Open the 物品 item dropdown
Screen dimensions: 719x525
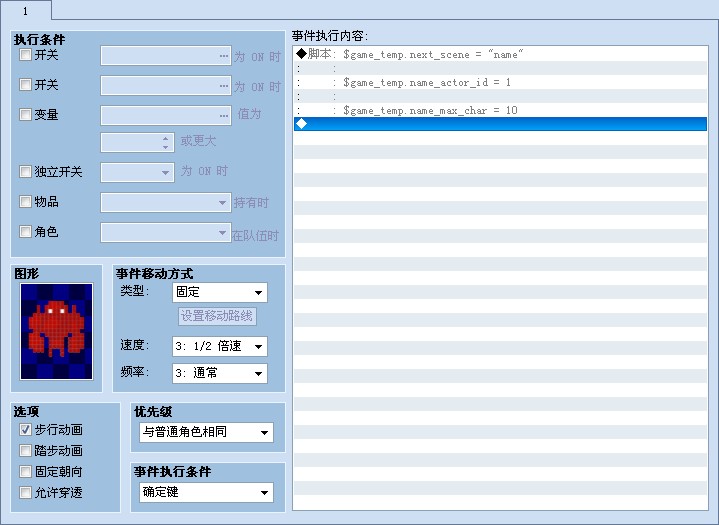166,202
